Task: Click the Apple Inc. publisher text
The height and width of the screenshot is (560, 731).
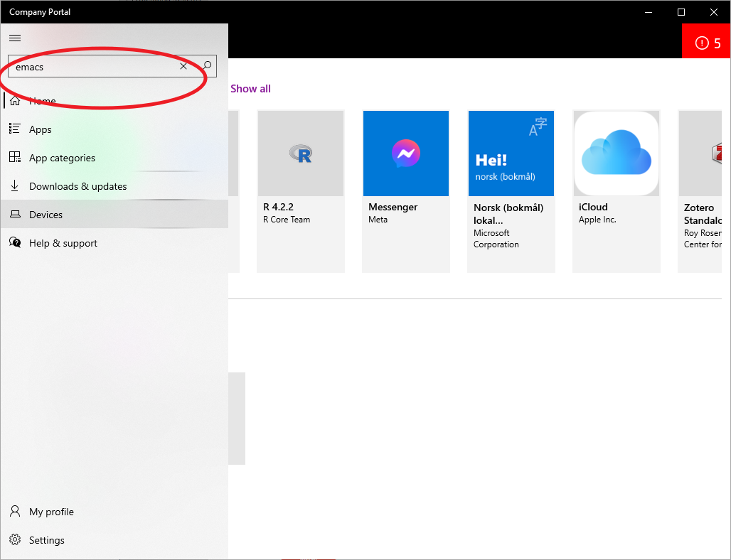Action: pyautogui.click(x=597, y=220)
